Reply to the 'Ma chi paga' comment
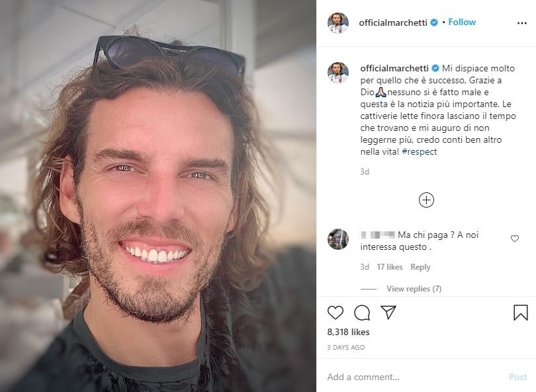The image size is (536, 392). [420, 267]
